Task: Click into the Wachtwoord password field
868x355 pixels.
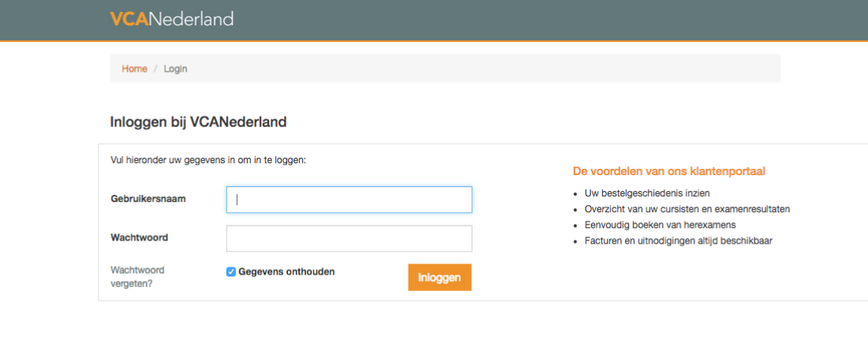Action: [350, 238]
